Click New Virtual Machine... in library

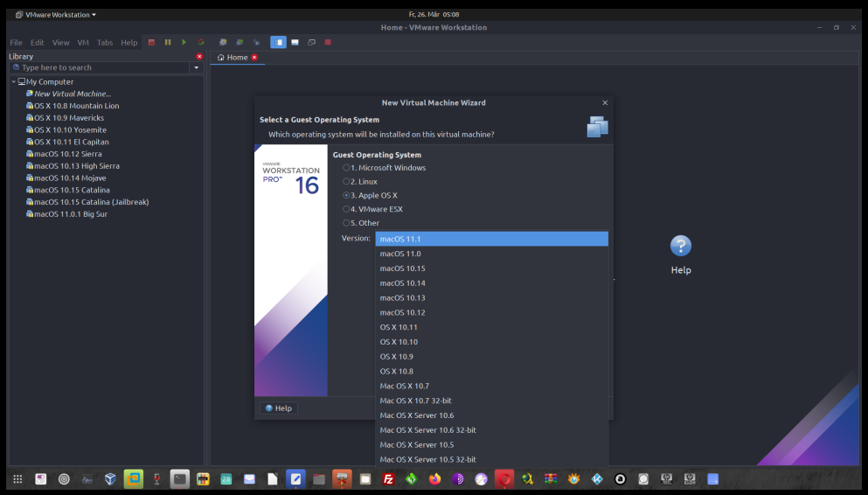(69, 94)
